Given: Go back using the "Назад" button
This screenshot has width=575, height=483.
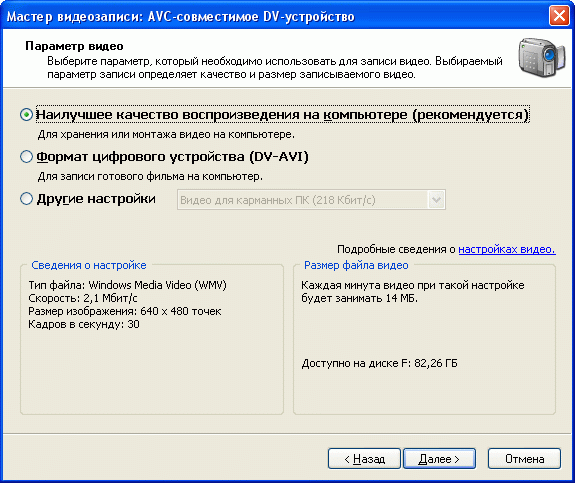Looking at the screenshot, I should click(364, 458).
